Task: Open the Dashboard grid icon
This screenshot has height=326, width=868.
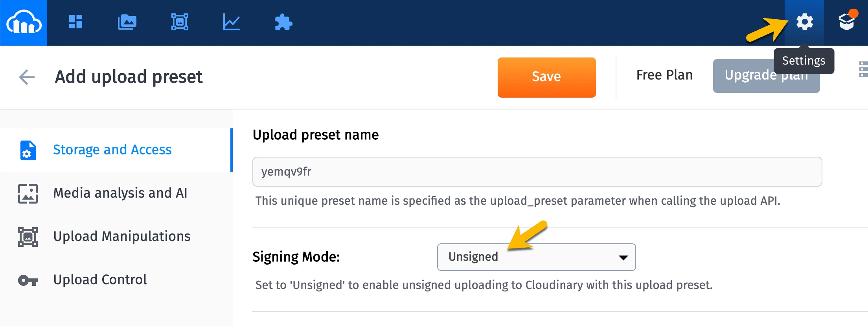Action: (x=75, y=22)
